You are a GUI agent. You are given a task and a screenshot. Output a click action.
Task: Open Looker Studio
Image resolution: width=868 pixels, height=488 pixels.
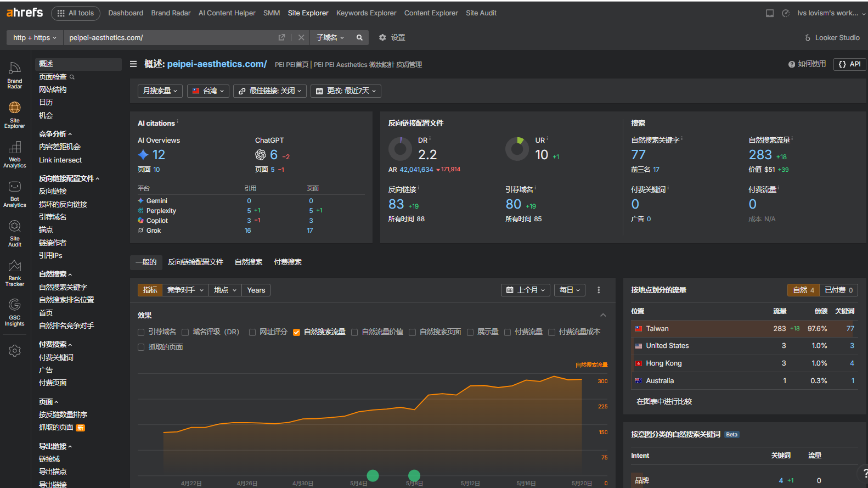(832, 37)
